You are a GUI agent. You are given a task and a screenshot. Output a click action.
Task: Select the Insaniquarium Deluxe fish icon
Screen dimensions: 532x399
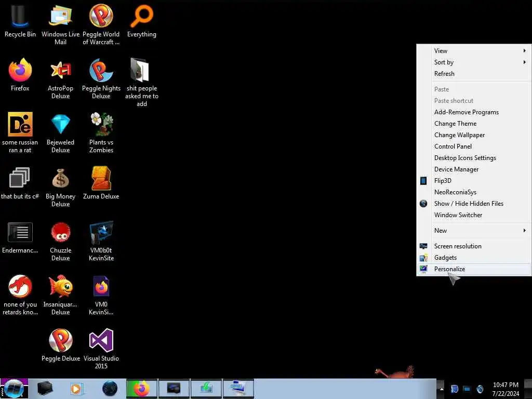60,295
